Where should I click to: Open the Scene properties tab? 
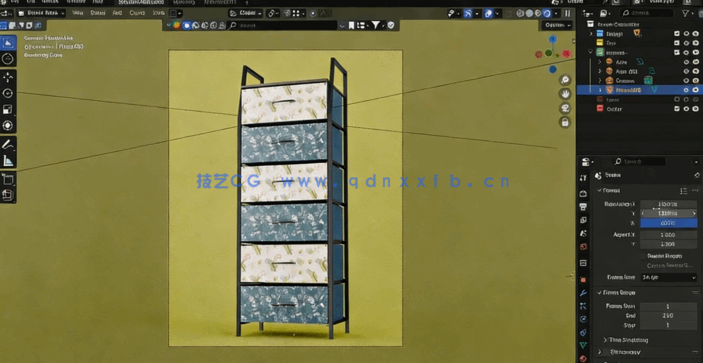point(583,233)
